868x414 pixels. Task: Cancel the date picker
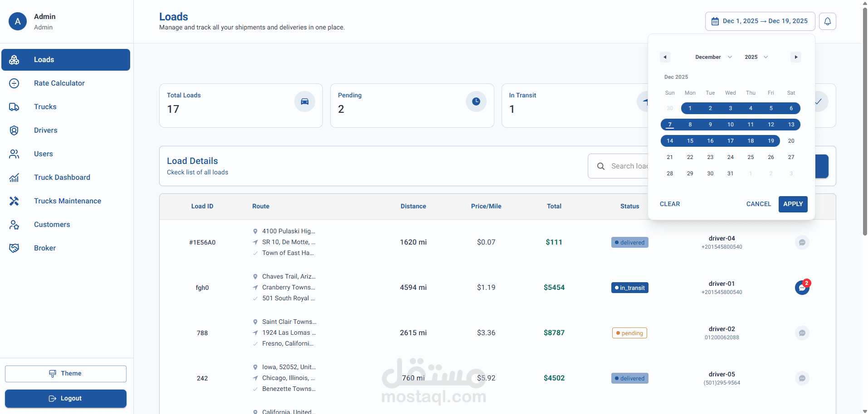click(759, 204)
